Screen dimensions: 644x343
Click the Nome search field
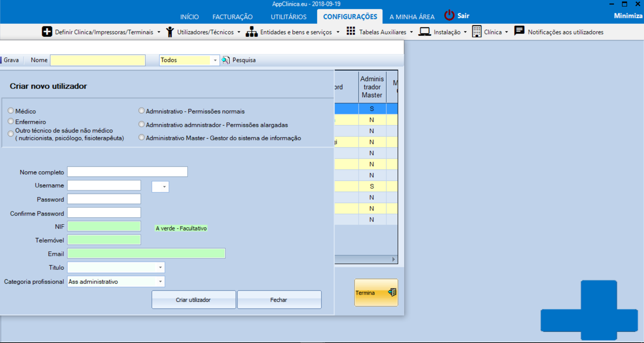[98, 60]
